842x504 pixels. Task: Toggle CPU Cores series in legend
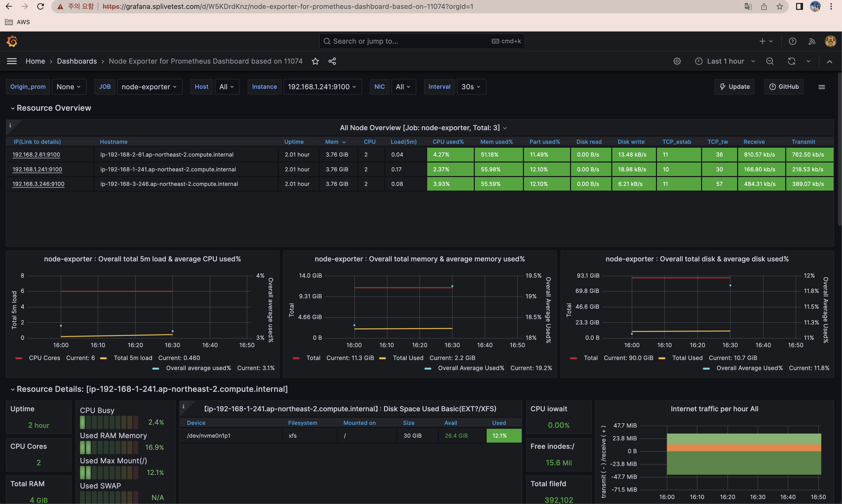44,358
